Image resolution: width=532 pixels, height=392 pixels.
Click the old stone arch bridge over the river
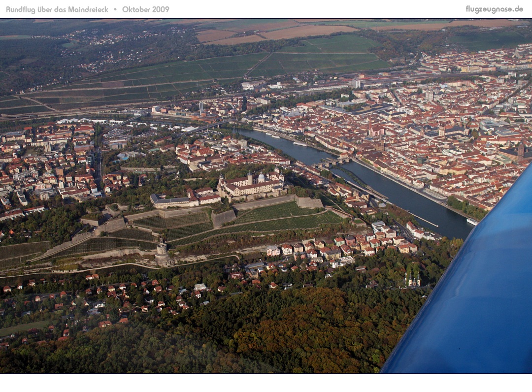click(x=334, y=162)
